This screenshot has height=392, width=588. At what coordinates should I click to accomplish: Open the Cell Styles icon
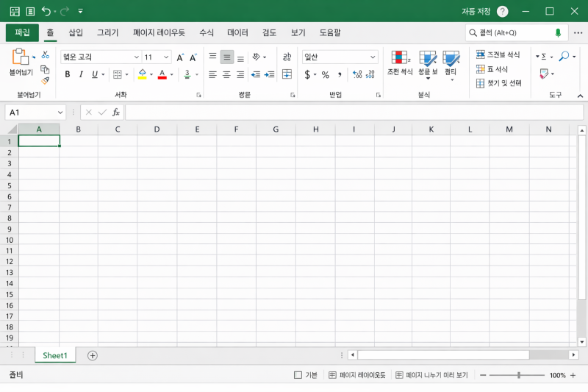pos(451,59)
